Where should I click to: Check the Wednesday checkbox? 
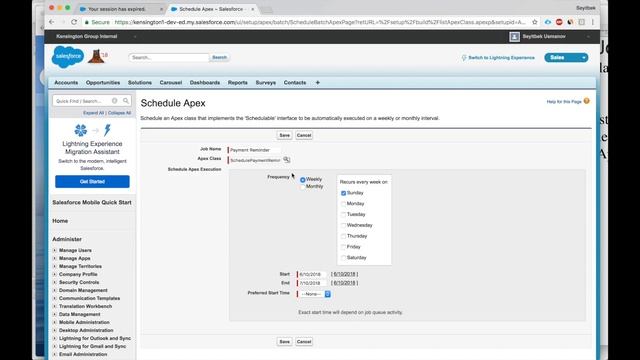(343, 225)
